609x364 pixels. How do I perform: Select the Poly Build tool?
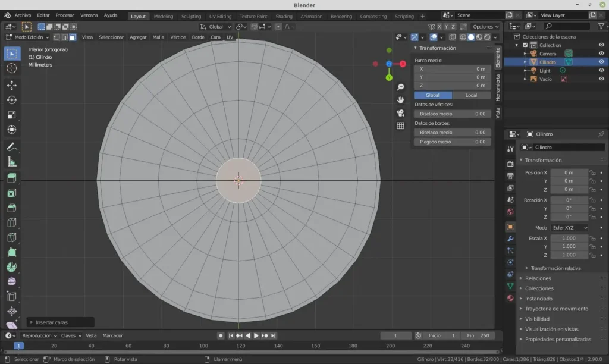coord(12,252)
